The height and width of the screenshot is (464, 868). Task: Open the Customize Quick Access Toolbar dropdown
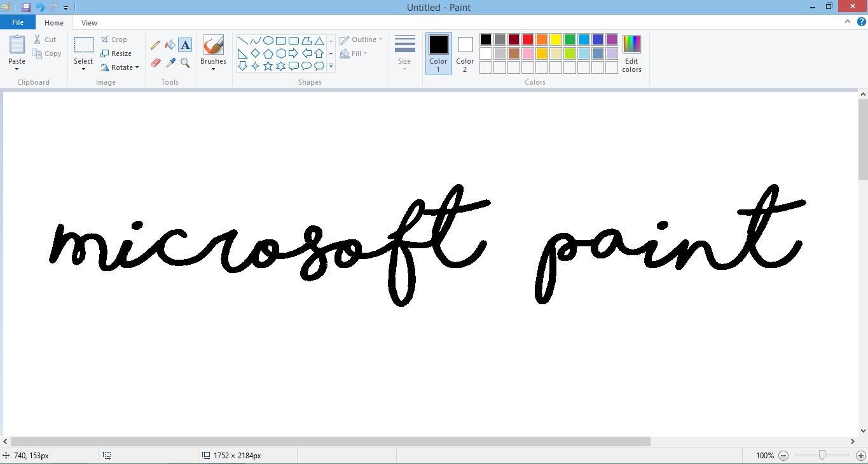tap(66, 8)
